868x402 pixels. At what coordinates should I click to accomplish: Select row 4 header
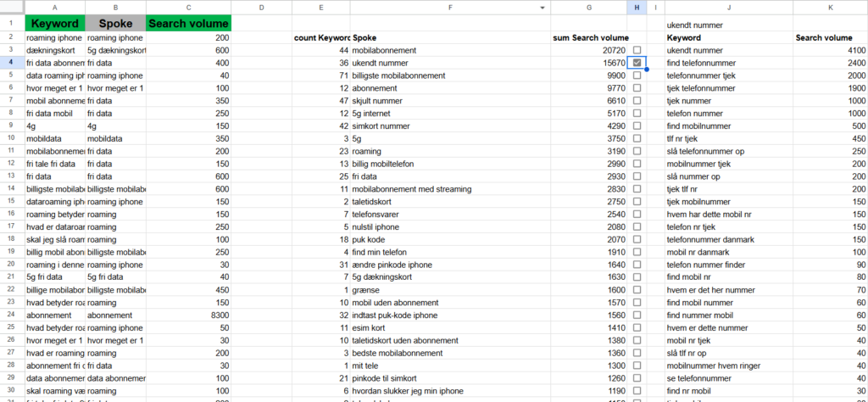(12, 63)
